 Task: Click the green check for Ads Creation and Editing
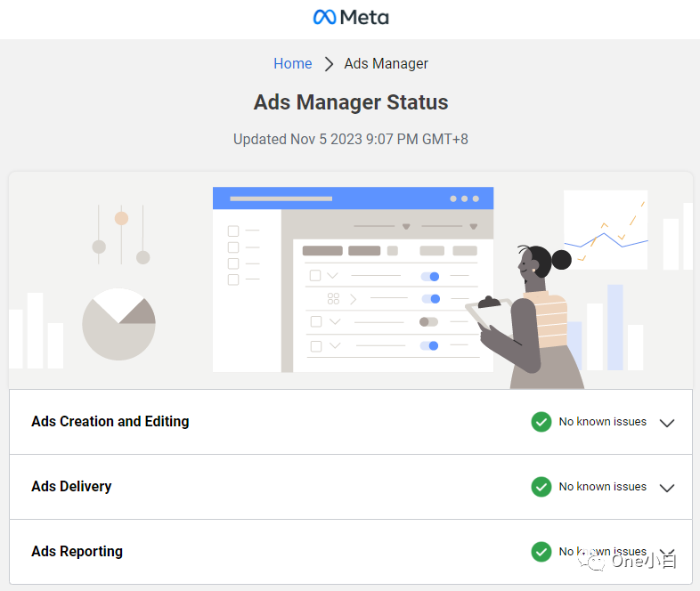pos(541,422)
